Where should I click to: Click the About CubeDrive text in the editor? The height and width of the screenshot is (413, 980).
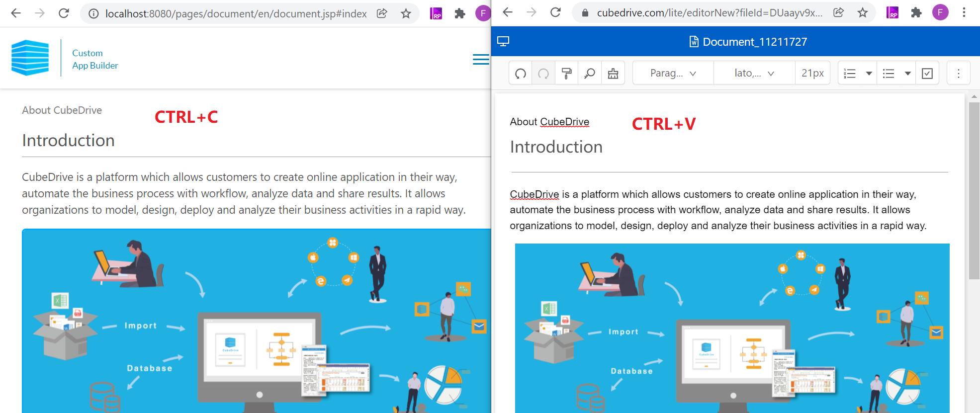pos(549,122)
